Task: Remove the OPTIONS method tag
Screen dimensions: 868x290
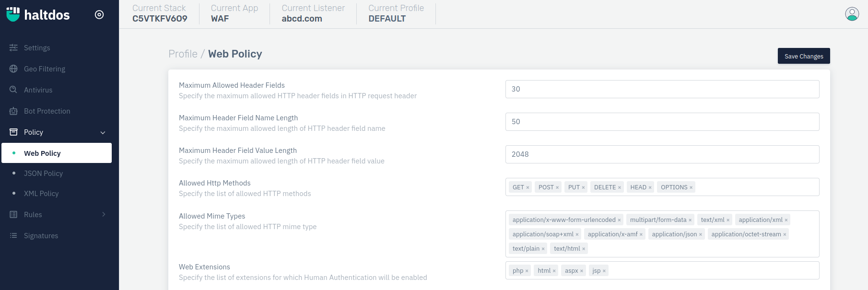Action: 691,187
